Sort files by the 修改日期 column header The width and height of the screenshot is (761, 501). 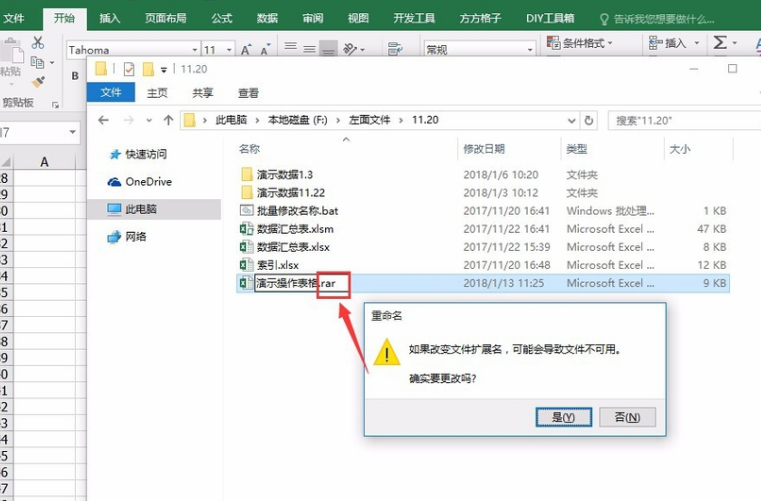point(484,149)
